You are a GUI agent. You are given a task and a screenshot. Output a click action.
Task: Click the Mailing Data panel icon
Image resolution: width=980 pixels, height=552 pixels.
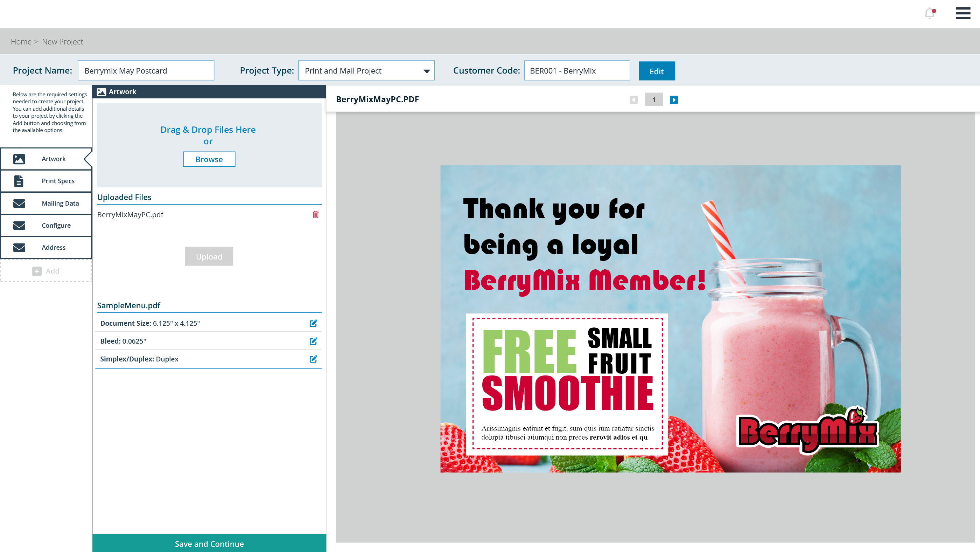(x=19, y=203)
